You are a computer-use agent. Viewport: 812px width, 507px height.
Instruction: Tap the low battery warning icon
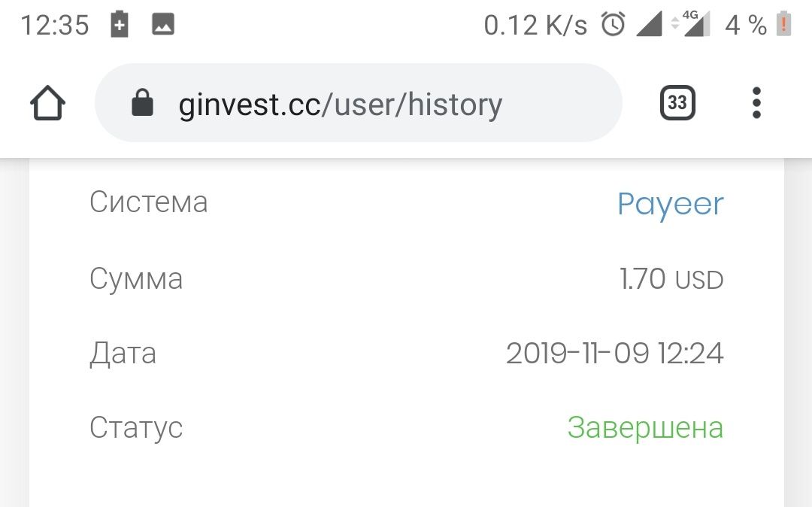click(x=784, y=24)
